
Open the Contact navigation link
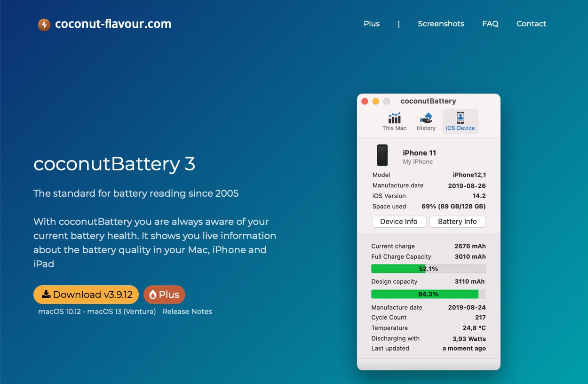[x=531, y=24]
